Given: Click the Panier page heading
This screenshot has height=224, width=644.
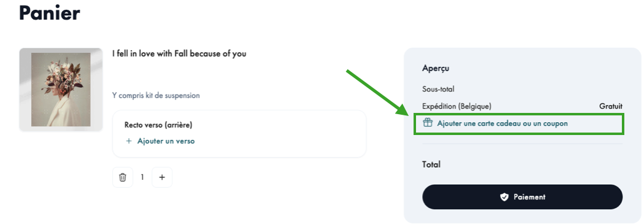Looking at the screenshot, I should tap(49, 13).
